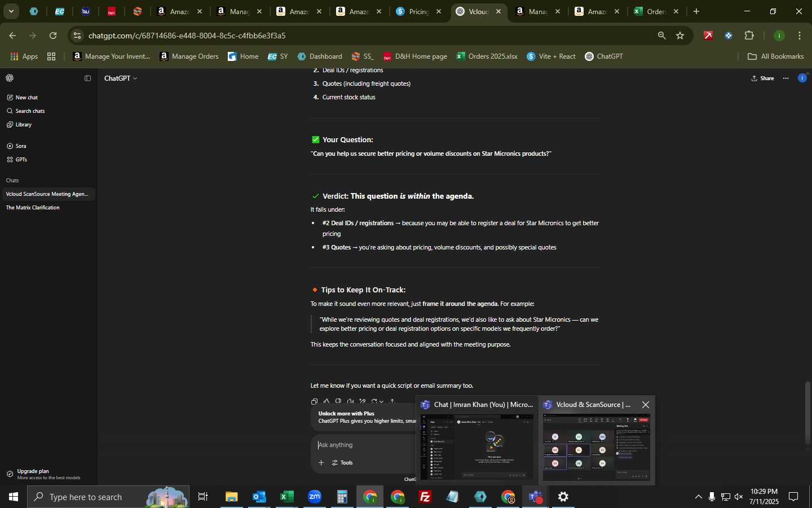Switch to the pinned D&H tab
This screenshot has width=812, height=508.
coord(112,11)
